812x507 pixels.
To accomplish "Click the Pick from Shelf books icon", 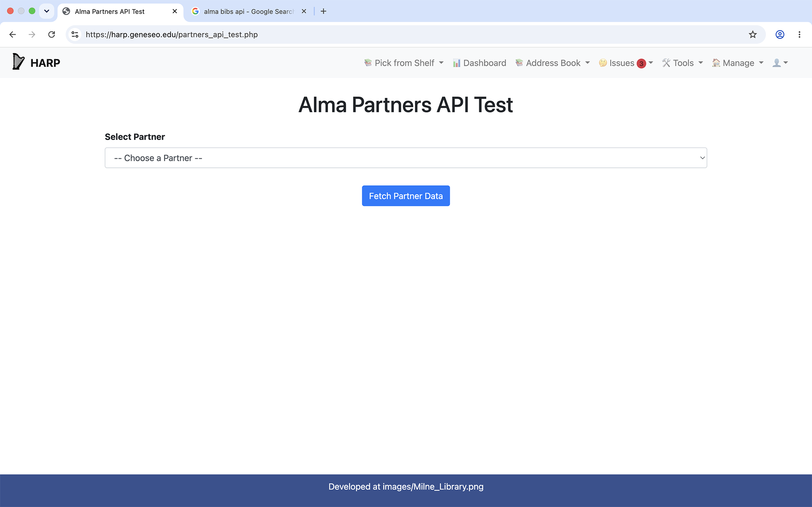I will tap(368, 63).
